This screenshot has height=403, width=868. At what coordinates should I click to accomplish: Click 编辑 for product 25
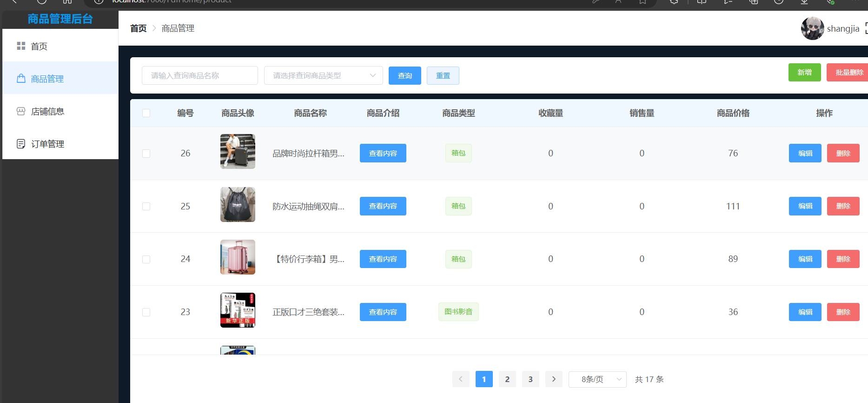coord(805,206)
